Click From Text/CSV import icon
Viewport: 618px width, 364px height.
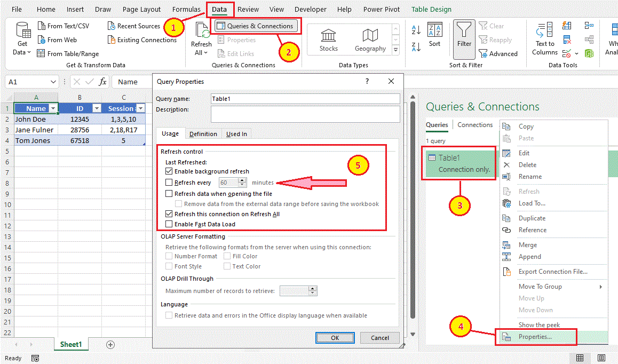[x=42, y=26]
